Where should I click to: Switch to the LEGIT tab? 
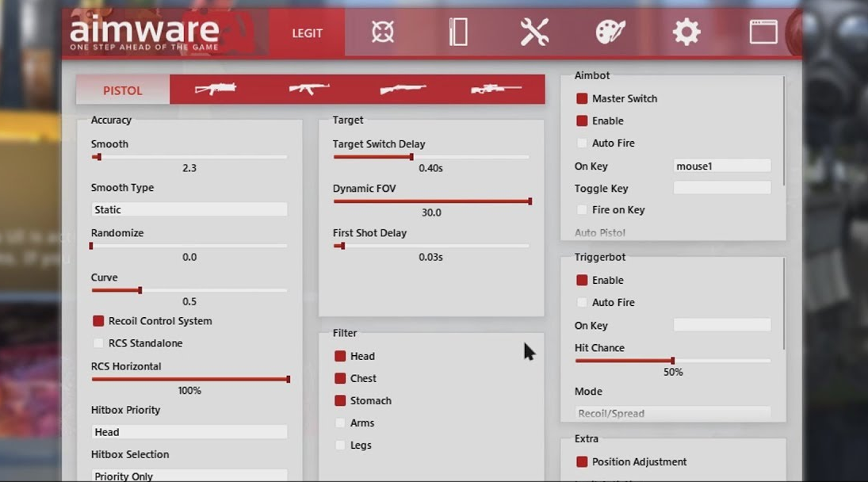point(308,33)
